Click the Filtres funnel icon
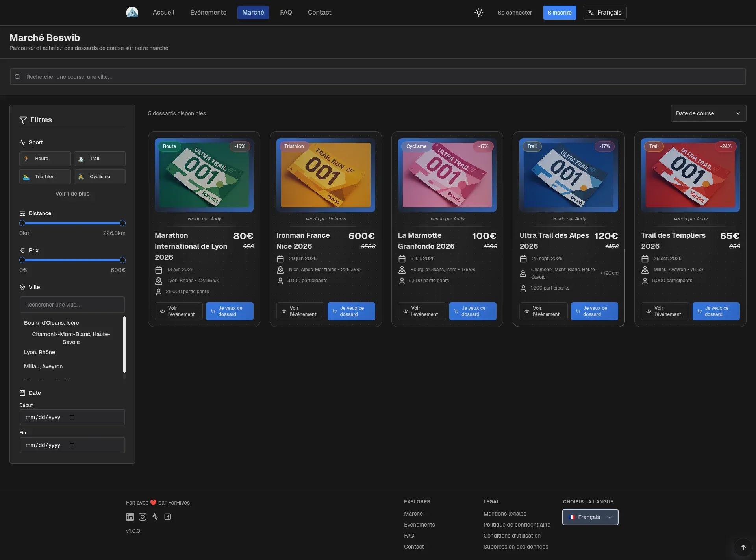Image resolution: width=756 pixels, height=560 pixels. pos(23,120)
